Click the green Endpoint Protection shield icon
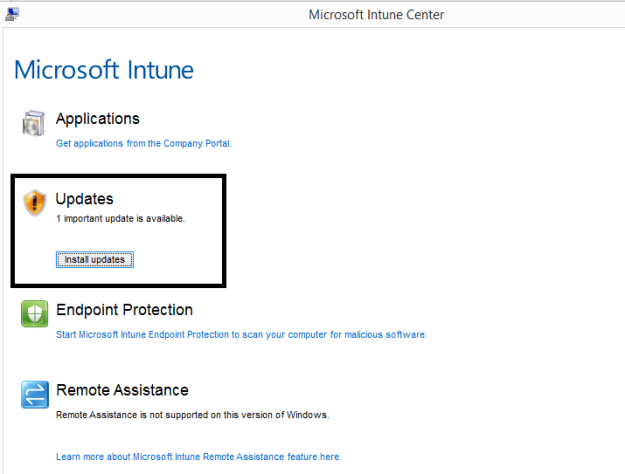 [35, 314]
